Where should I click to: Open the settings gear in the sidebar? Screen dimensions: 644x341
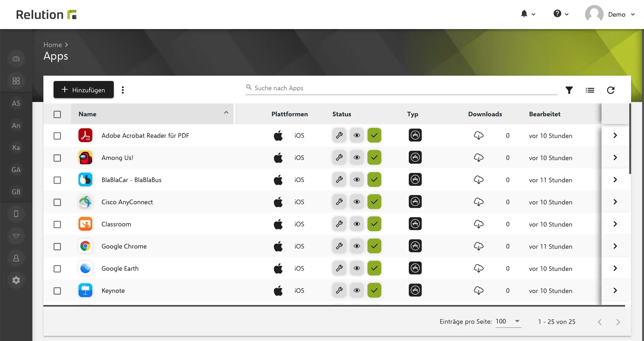pos(16,280)
